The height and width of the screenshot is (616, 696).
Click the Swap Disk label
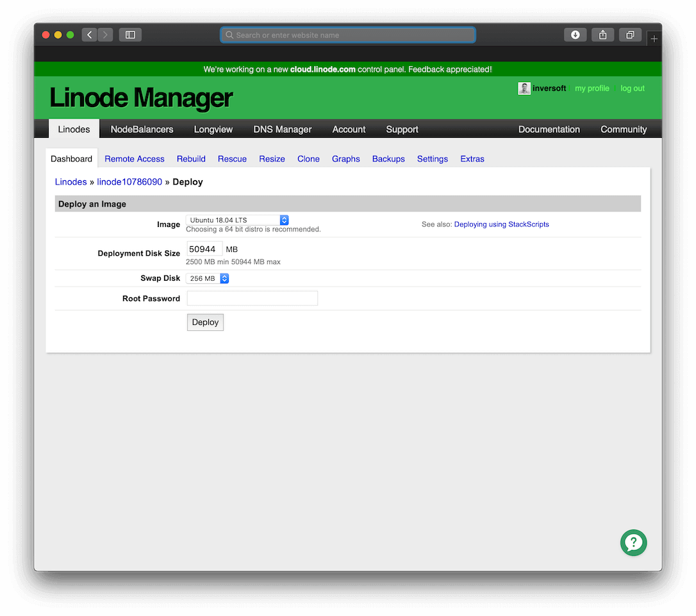pyautogui.click(x=160, y=278)
